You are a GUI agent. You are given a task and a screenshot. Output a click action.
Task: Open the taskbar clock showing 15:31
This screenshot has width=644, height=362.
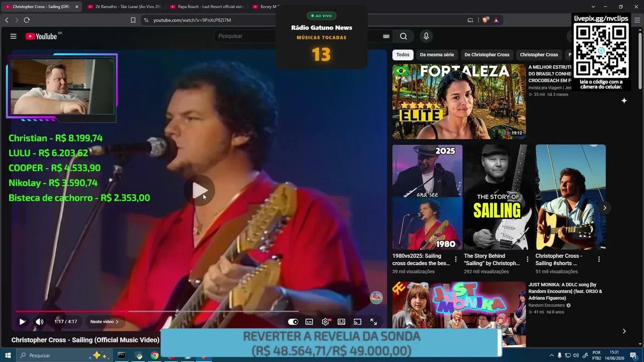[614, 355]
